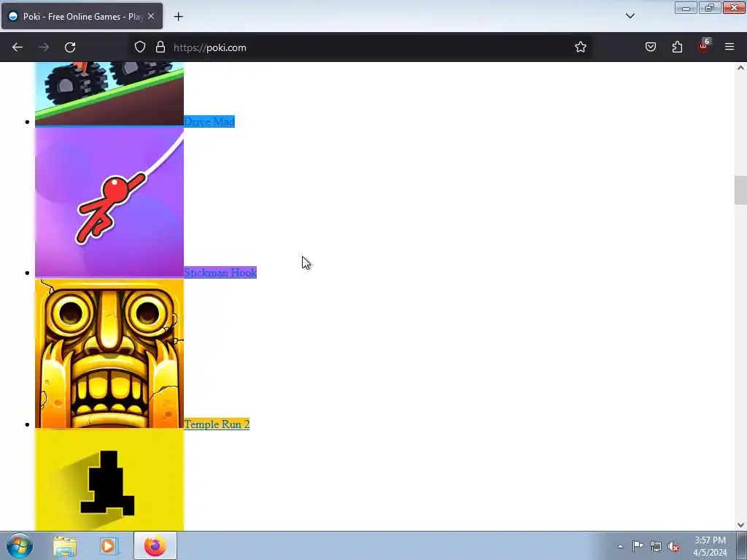This screenshot has height=560, width=747.
Task: Open network connection tray icon
Action: pyautogui.click(x=656, y=546)
